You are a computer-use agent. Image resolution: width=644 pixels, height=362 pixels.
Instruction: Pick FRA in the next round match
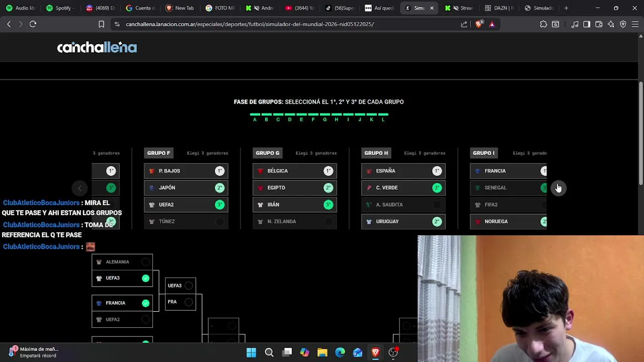click(181, 302)
